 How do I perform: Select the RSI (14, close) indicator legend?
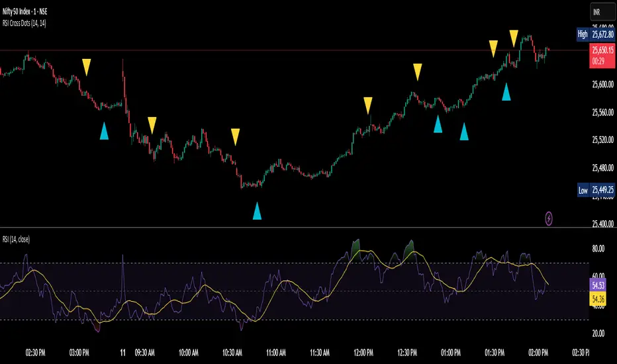[x=16, y=240]
